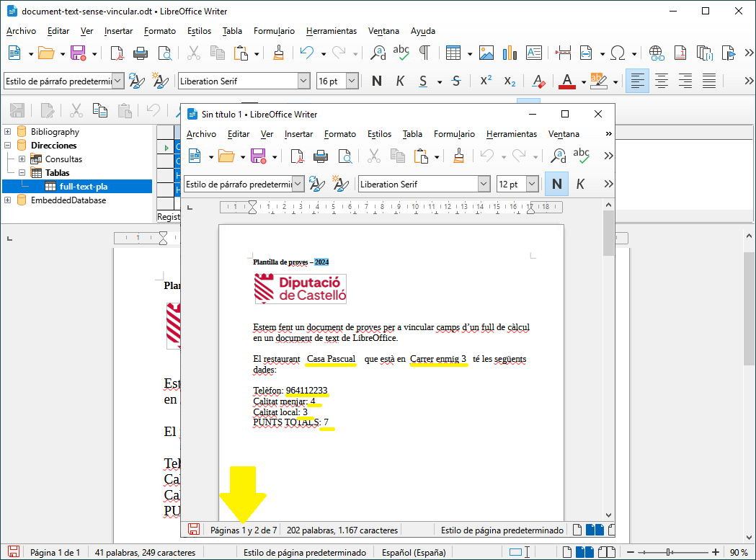Image resolution: width=756 pixels, height=560 pixels.
Task: Clone formatting in Sin título 1 window
Action: click(458, 156)
